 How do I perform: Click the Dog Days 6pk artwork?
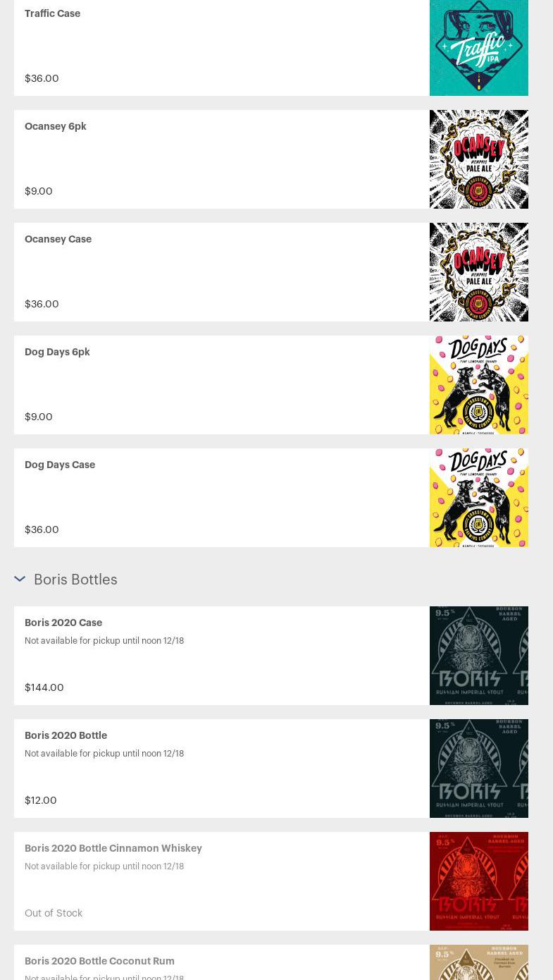(478, 385)
